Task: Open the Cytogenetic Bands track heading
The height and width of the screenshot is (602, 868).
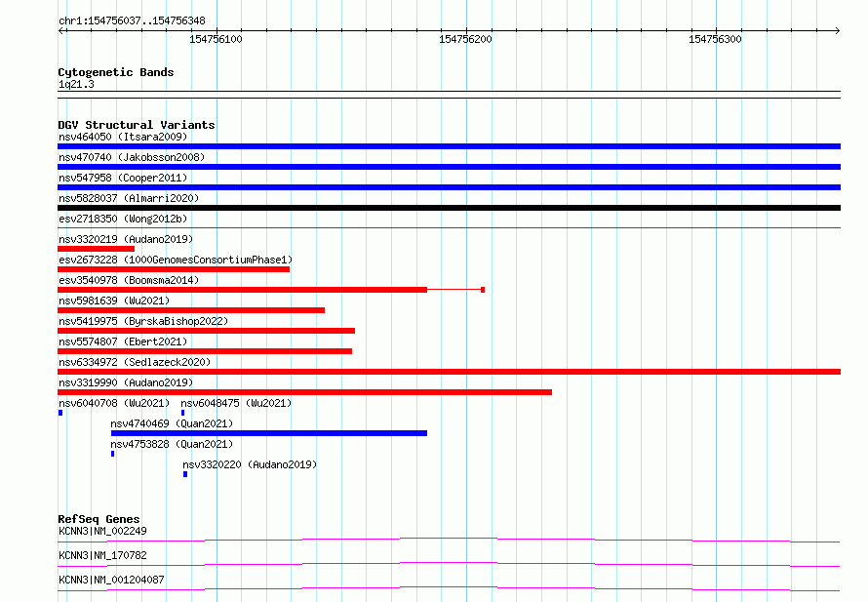Action: [x=116, y=72]
